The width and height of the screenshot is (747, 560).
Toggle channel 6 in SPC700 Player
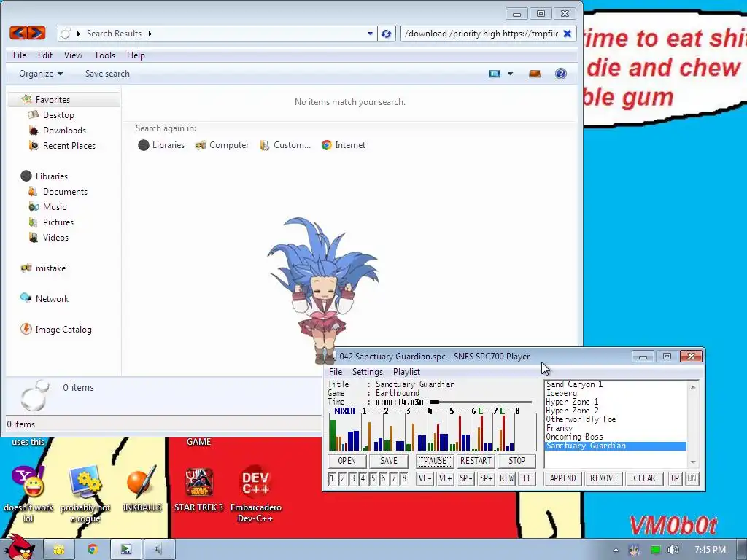[x=383, y=478]
